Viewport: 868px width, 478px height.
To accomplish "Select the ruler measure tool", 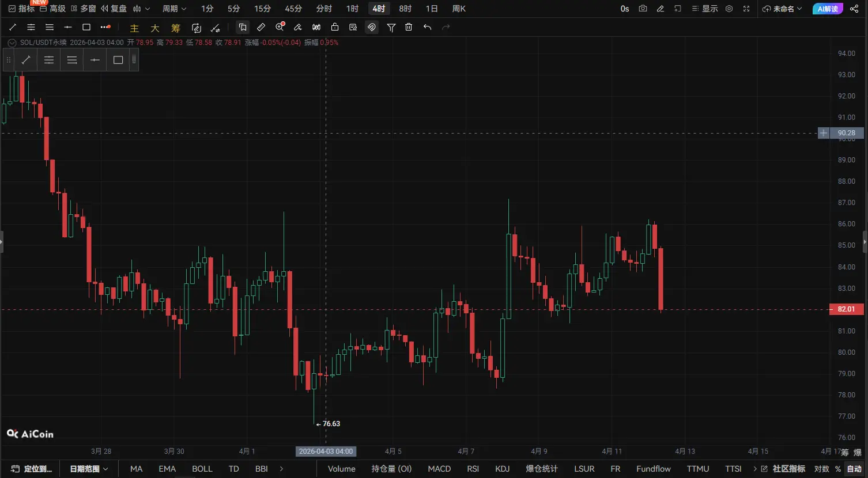I will point(261,27).
